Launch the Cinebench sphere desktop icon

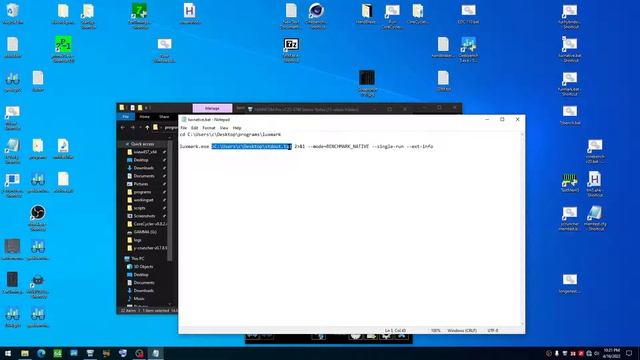(316, 16)
